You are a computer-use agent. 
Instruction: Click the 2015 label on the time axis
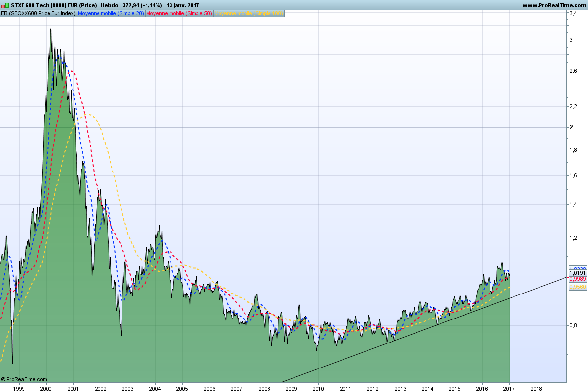[455, 388]
